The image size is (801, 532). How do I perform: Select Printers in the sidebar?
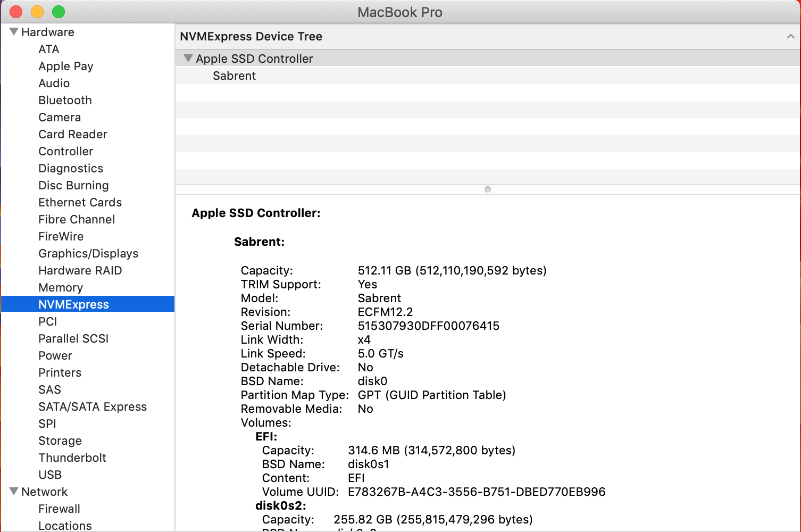pos(60,372)
